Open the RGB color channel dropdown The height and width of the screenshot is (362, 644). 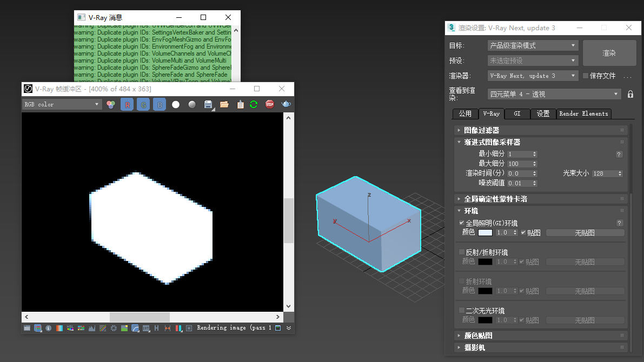coord(62,104)
